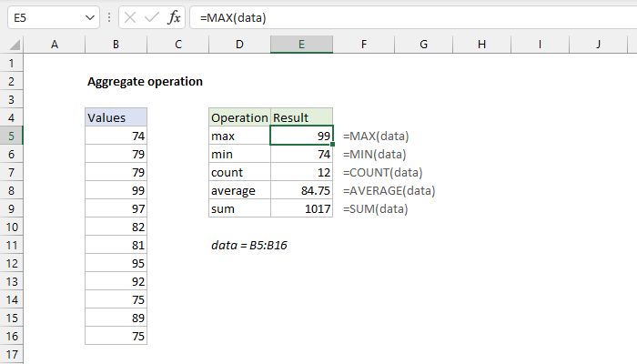Select column E header
This screenshot has width=637, height=364.
301,45
